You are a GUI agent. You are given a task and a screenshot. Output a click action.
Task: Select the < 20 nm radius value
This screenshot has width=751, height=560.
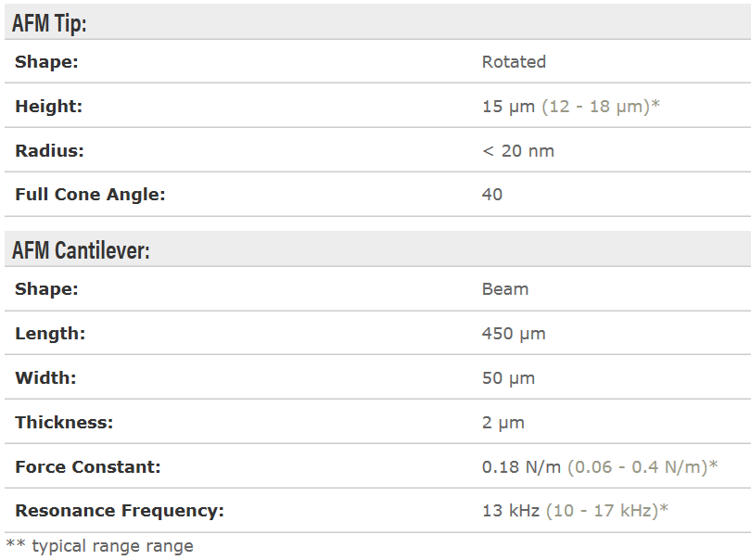click(x=517, y=151)
